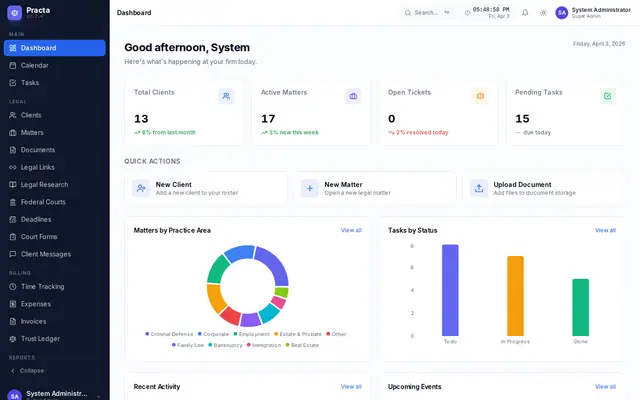
Task: Click the Legal Links chain icon
Action: pyautogui.click(x=13, y=167)
